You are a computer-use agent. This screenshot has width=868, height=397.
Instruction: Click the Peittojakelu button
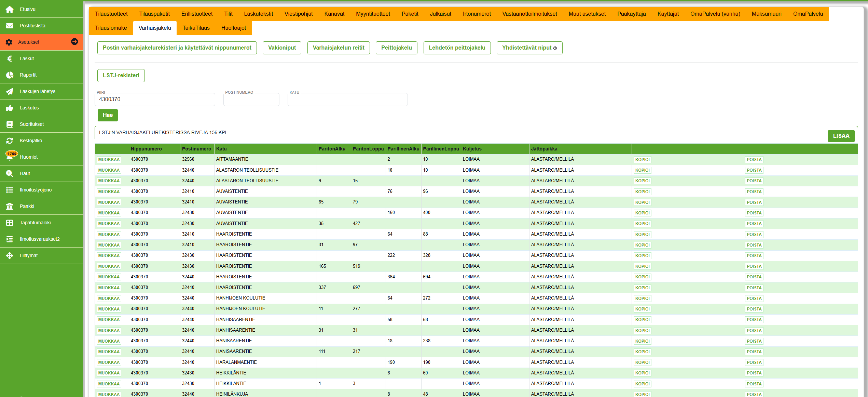click(397, 48)
